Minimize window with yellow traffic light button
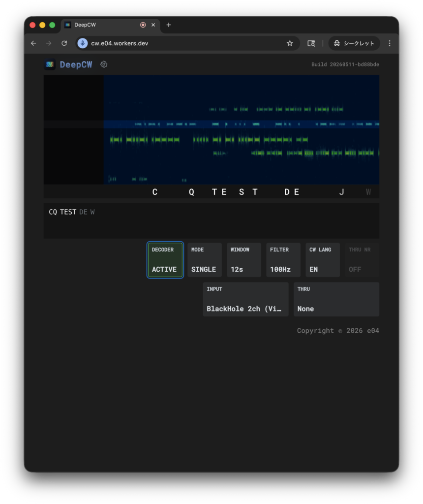Viewport: 423px width, 504px height. [x=42, y=25]
